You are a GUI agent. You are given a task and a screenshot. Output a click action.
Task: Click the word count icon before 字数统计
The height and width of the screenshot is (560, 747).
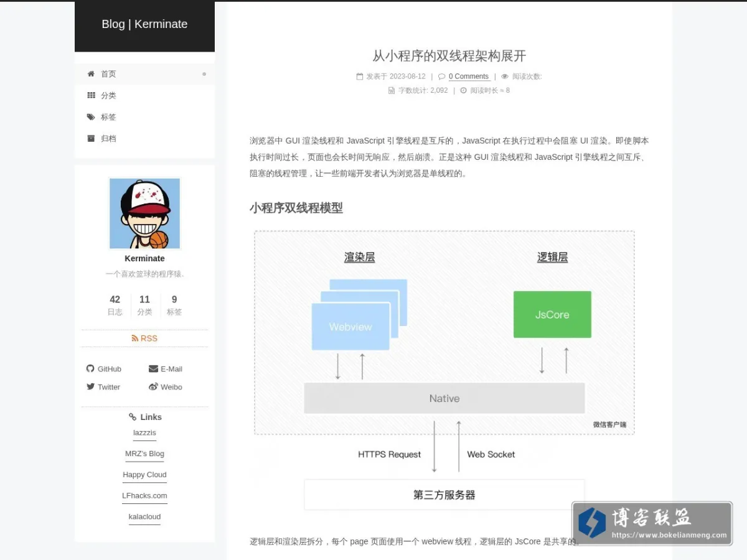(392, 90)
